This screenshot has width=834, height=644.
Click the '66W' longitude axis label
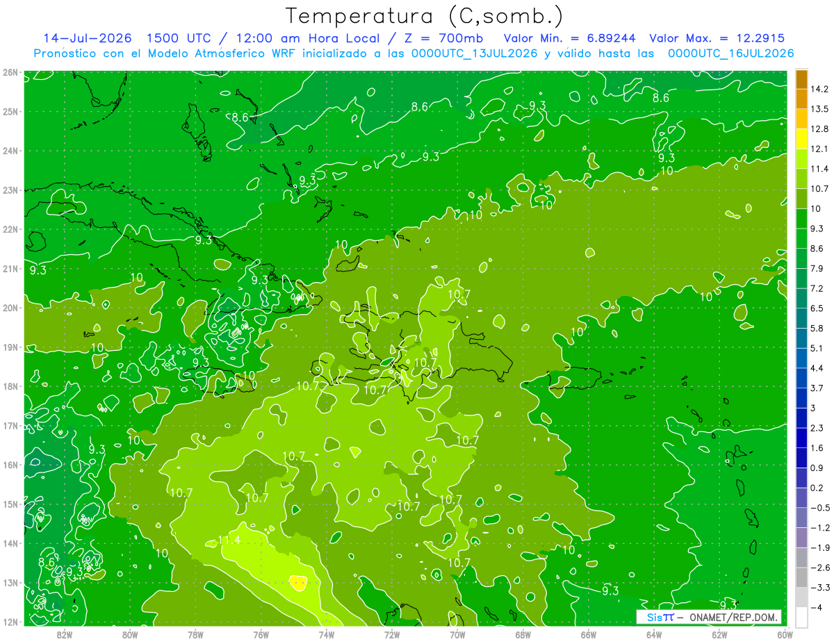point(589,634)
